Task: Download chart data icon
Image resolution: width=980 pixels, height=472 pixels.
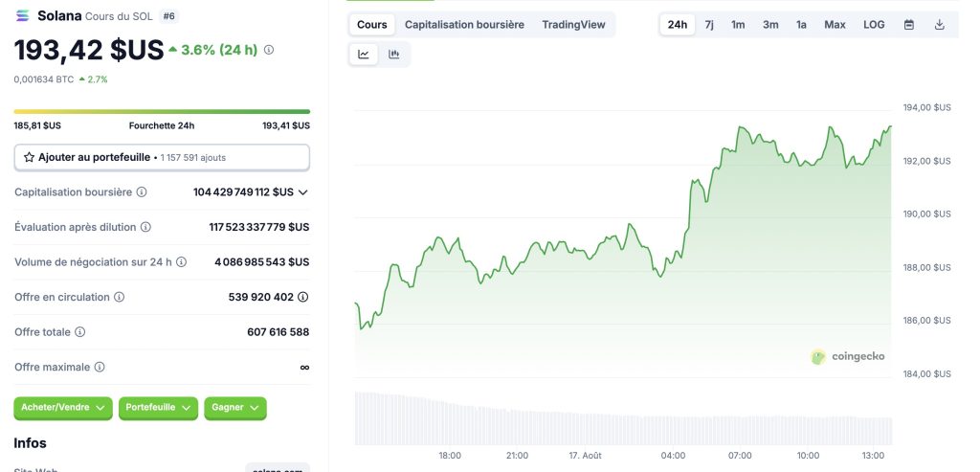Action: point(940,25)
